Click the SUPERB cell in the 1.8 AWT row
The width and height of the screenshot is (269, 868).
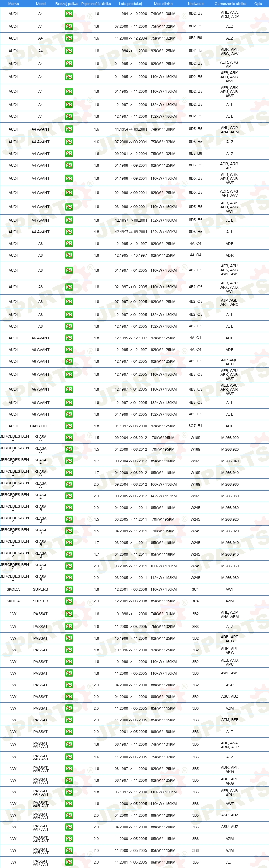click(41, 589)
